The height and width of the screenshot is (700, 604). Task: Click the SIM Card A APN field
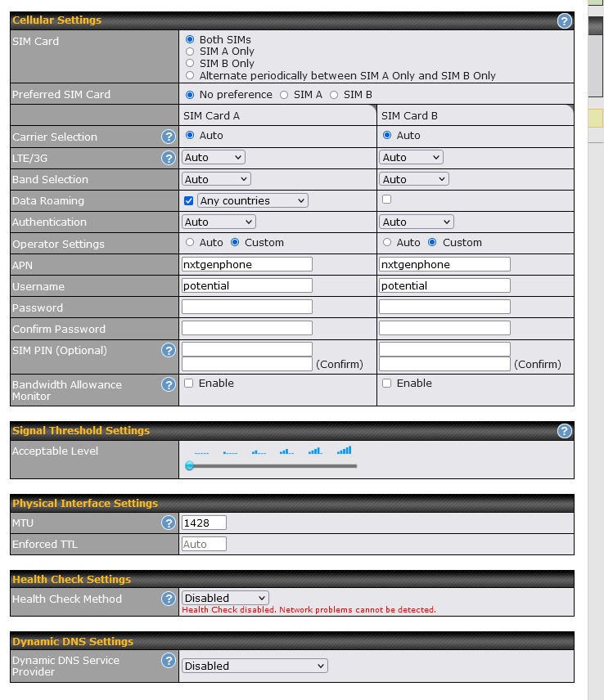point(247,264)
